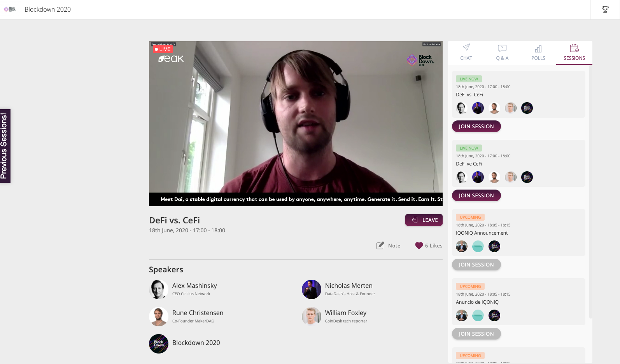The image size is (620, 364).
Task: View Rune Christensen's speaker profile picture
Action: point(159,317)
